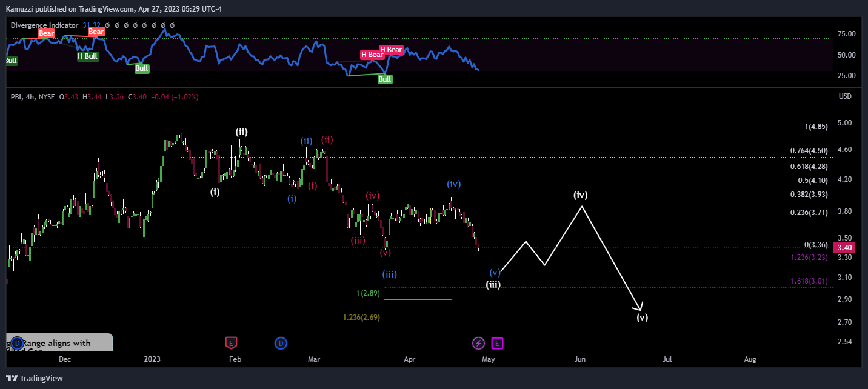The width and height of the screenshot is (868, 389).
Task: Click the 75.00 indicator scale value
Action: [845, 34]
